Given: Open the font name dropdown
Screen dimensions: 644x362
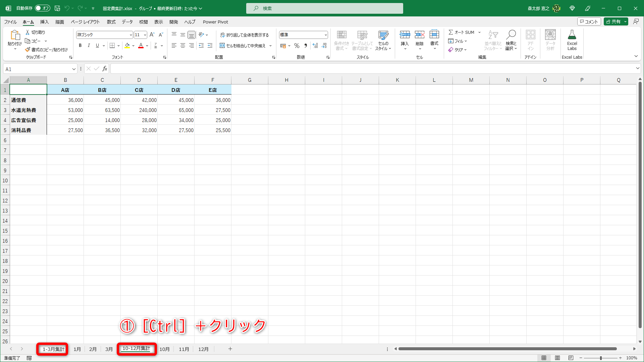Looking at the screenshot, I should click(131, 35).
